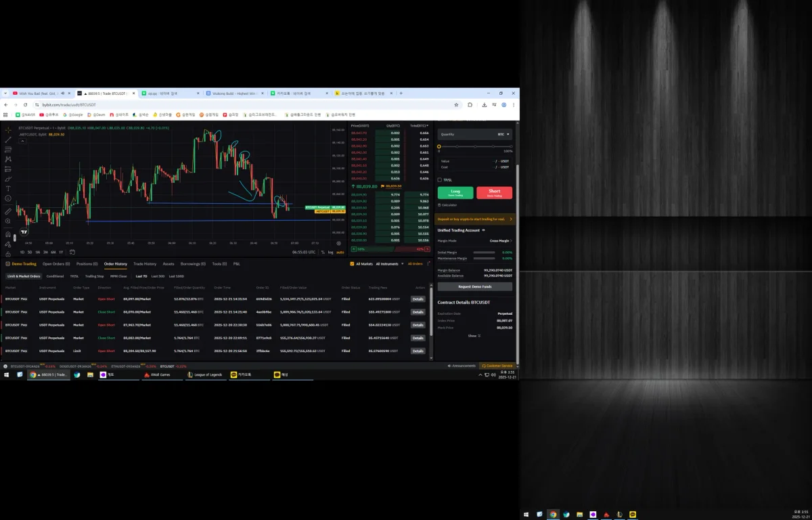The width and height of the screenshot is (812, 520).
Task: Switch to the Positions tab
Action: click(87, 263)
